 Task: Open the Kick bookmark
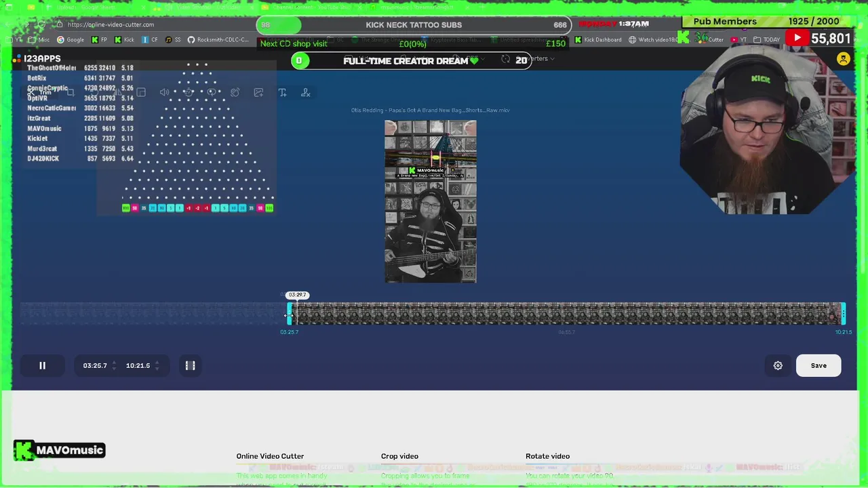[x=125, y=39]
